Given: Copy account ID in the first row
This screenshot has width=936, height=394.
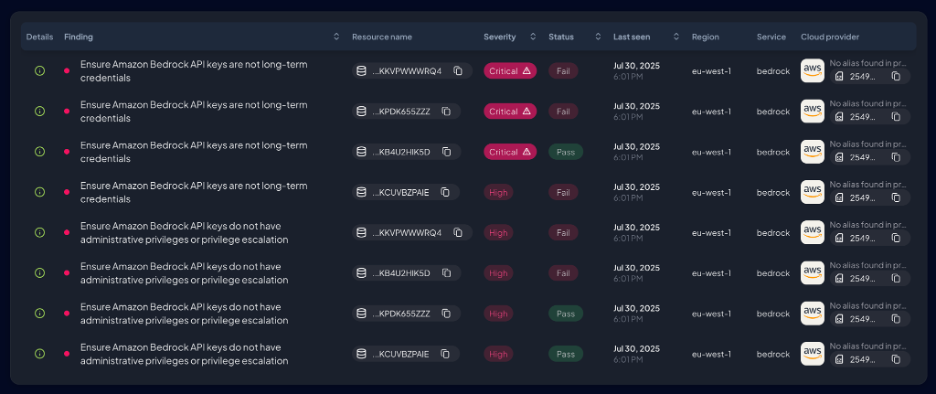Looking at the screenshot, I should 896,76.
